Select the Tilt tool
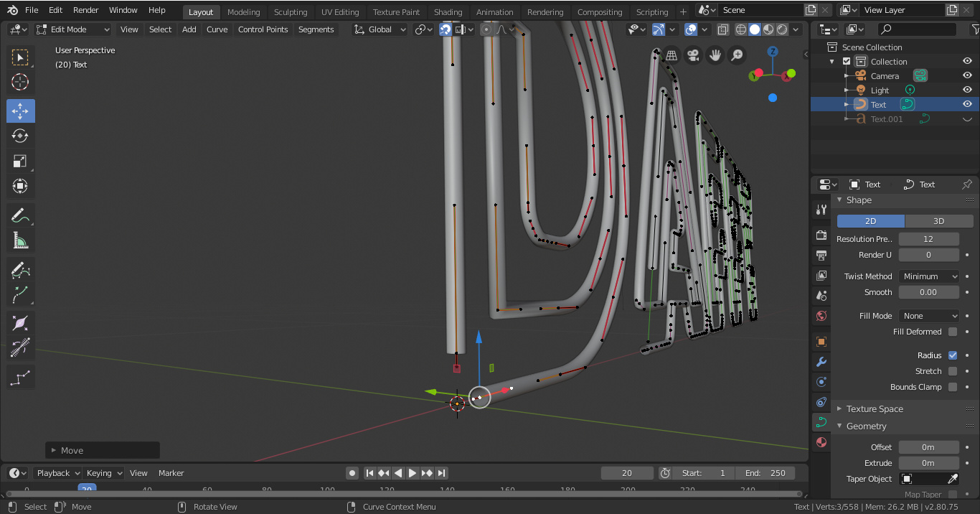The height and width of the screenshot is (514, 980). 20,348
